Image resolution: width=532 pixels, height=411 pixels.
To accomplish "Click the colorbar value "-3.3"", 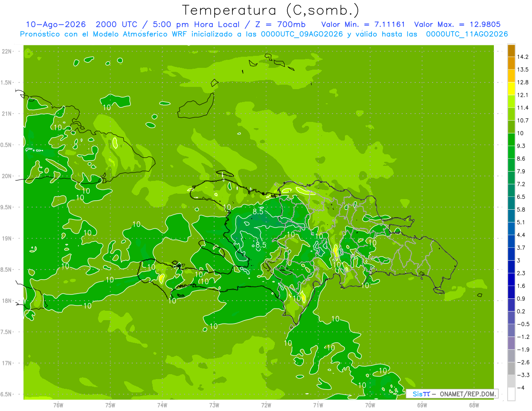I will click(523, 375).
